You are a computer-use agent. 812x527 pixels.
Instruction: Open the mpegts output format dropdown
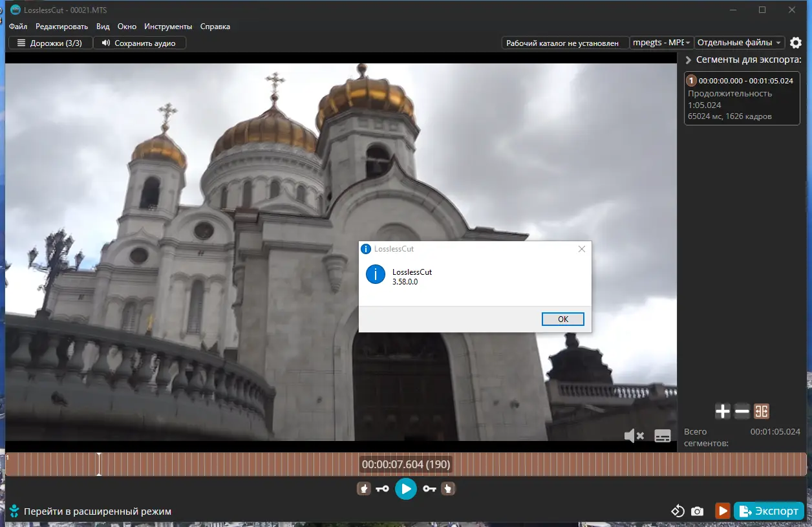click(x=661, y=43)
